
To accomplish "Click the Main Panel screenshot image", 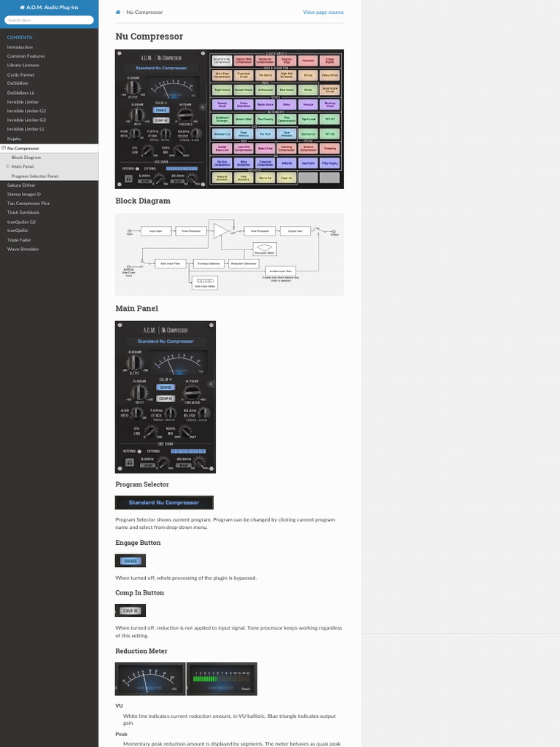I will tap(166, 397).
